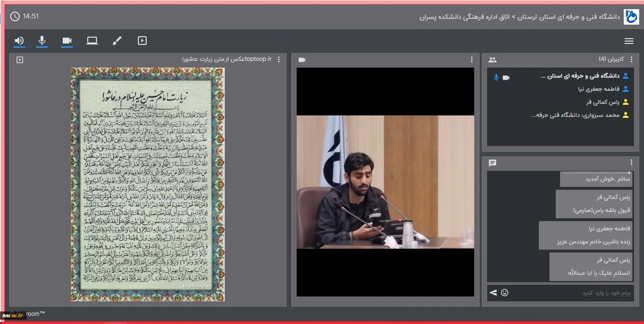The image size is (644, 324).
Task: Mute the speaker audio icon
Action: [x=19, y=41]
